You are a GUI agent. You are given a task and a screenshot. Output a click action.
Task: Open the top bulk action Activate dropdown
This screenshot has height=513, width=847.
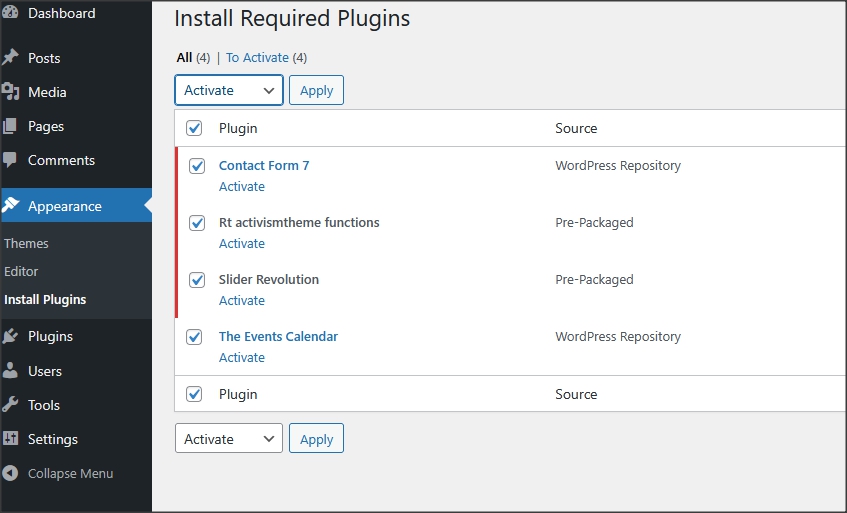pyautogui.click(x=229, y=90)
